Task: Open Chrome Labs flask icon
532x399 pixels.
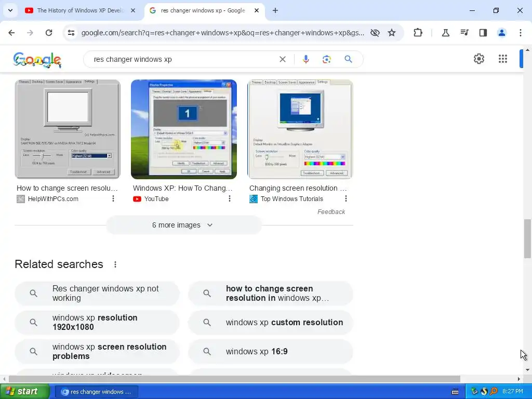Action: (445, 33)
